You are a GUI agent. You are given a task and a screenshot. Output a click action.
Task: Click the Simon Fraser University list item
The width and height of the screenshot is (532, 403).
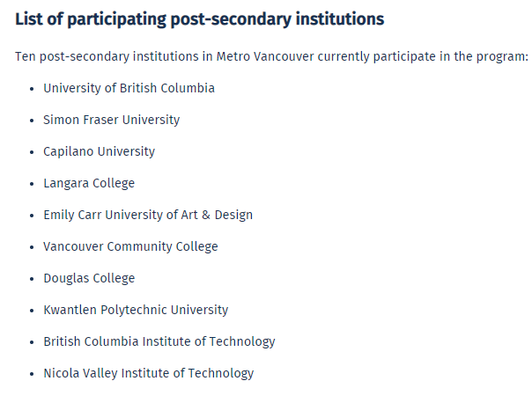coord(111,120)
